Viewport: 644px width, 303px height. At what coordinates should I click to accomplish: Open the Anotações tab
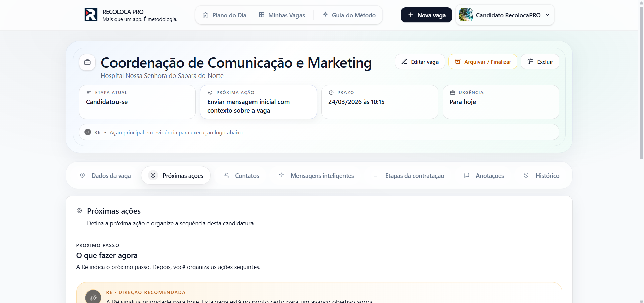point(484,175)
